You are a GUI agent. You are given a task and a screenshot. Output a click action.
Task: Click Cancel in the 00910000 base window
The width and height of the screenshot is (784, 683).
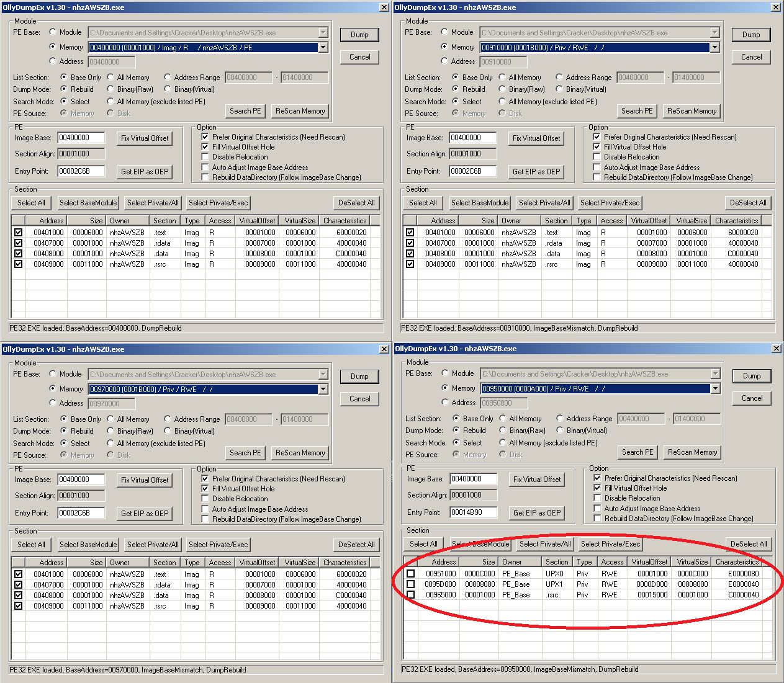(x=751, y=57)
